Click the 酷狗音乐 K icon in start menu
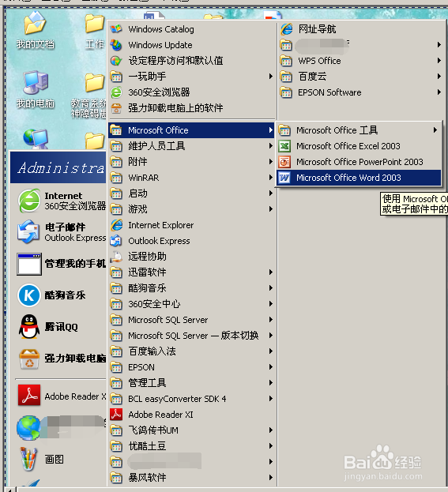 (29, 295)
